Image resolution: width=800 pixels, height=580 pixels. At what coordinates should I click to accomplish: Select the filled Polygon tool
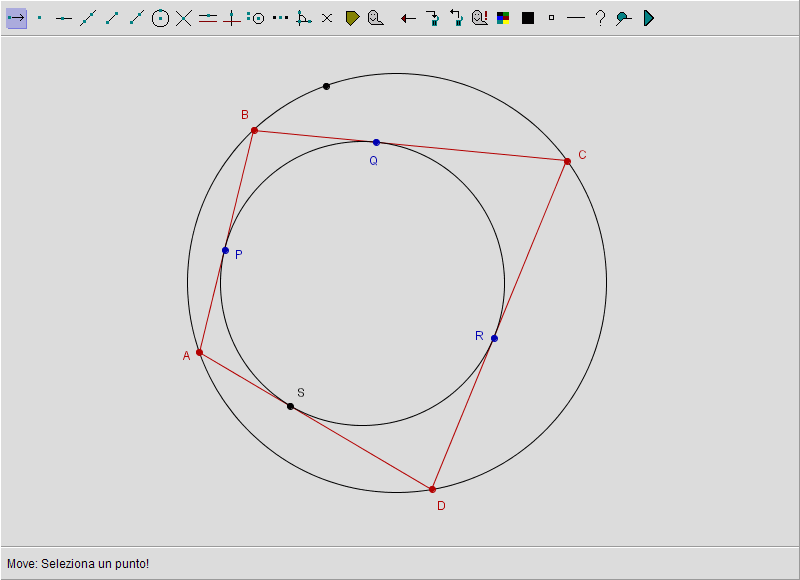pyautogui.click(x=352, y=18)
